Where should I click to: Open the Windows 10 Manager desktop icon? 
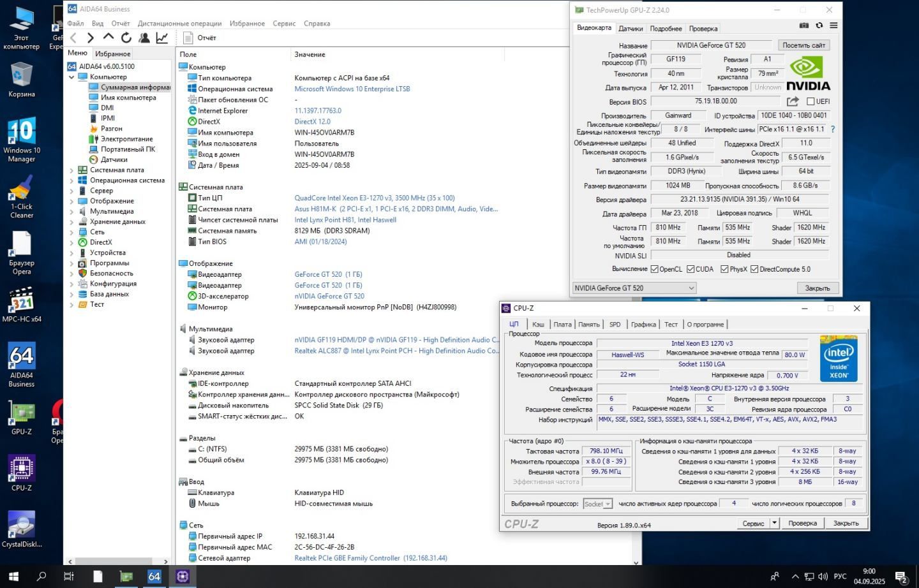click(x=22, y=140)
